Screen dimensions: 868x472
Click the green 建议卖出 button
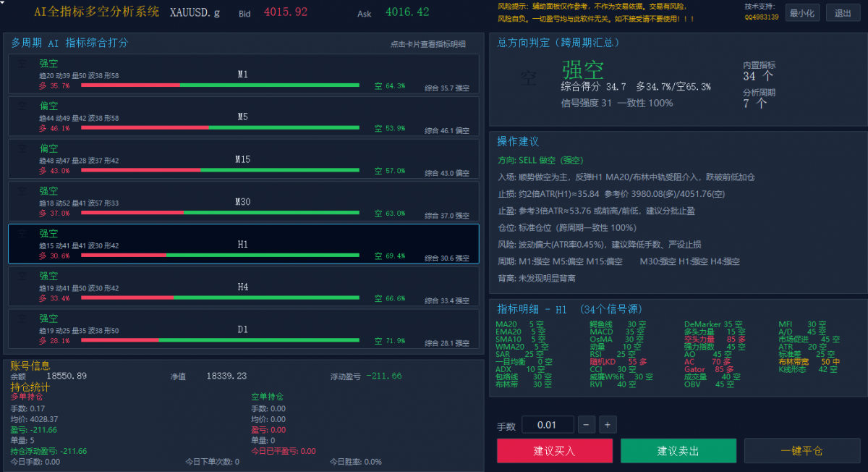678,451
